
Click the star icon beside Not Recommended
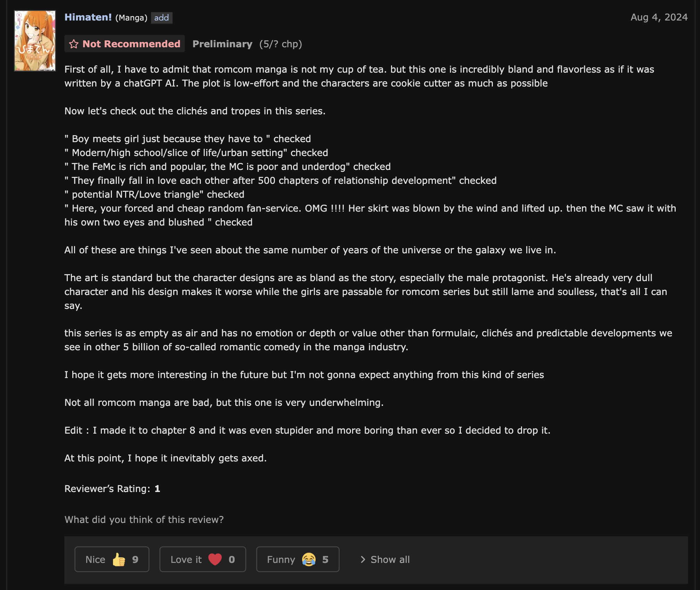pos(74,44)
